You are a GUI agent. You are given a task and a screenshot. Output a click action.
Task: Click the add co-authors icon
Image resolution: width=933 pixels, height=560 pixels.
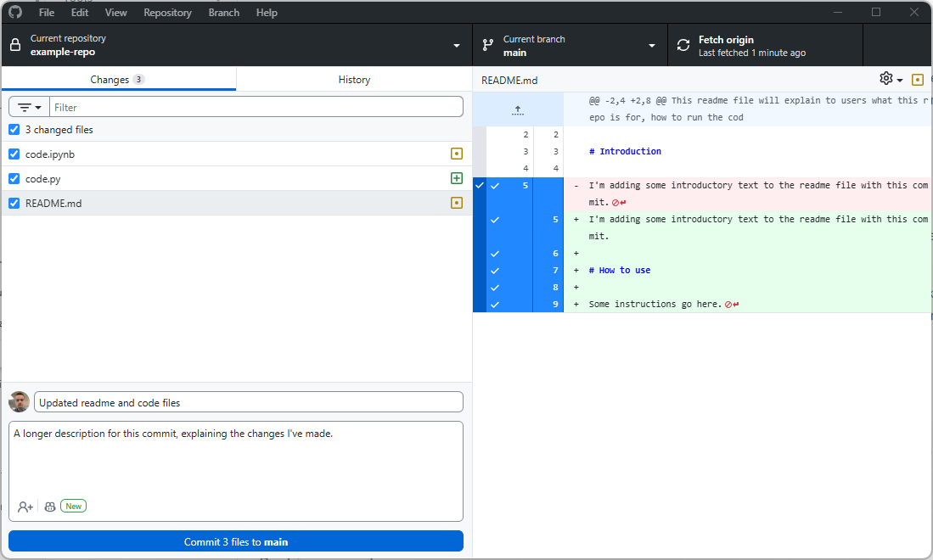(25, 507)
